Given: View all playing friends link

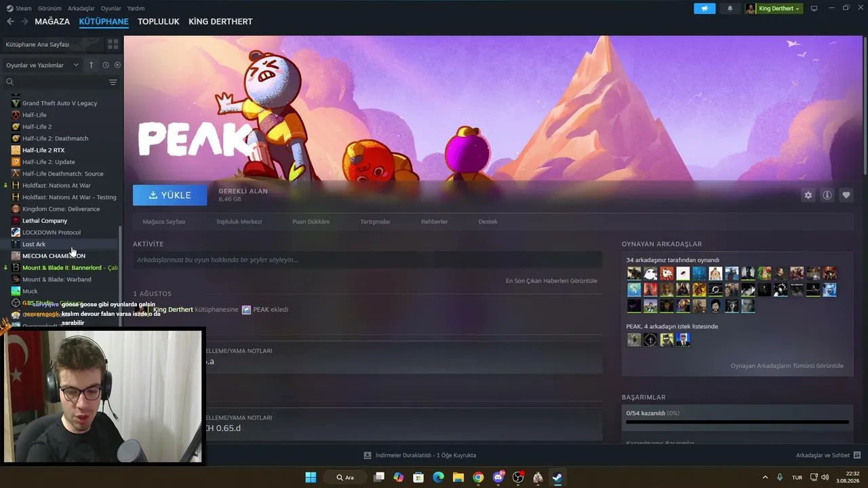Looking at the screenshot, I should pyautogui.click(x=787, y=366).
